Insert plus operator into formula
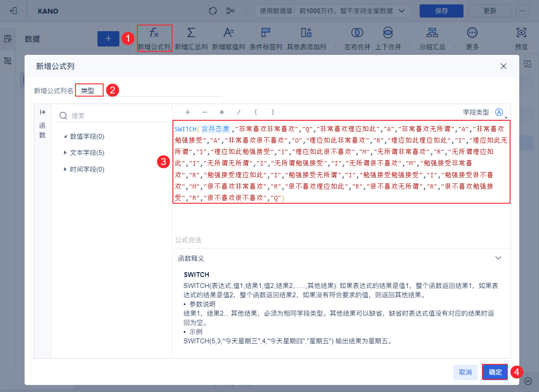Viewport: 539px width, 392px height. 188,112
